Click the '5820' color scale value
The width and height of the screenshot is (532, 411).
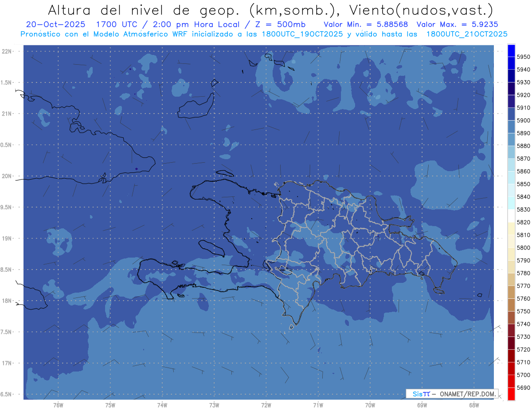[524, 222]
